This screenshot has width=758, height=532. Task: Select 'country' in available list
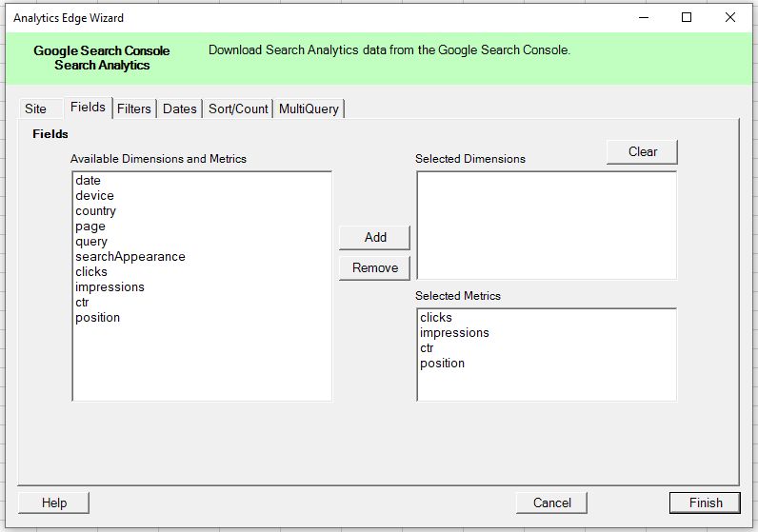(202, 210)
